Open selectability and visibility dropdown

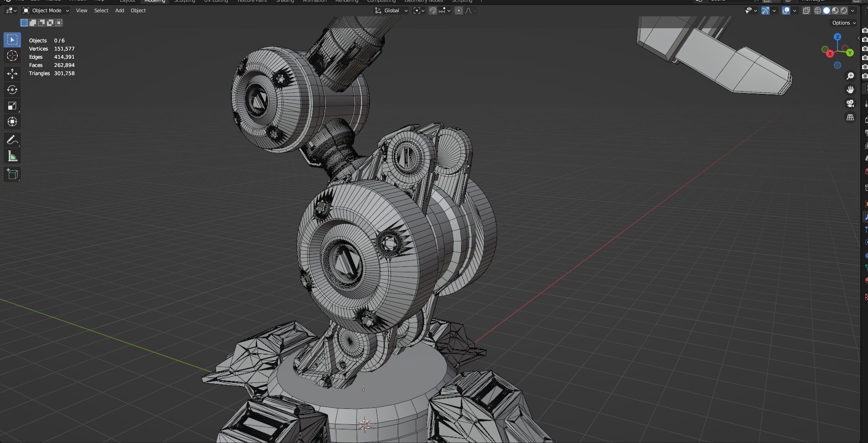click(x=751, y=10)
